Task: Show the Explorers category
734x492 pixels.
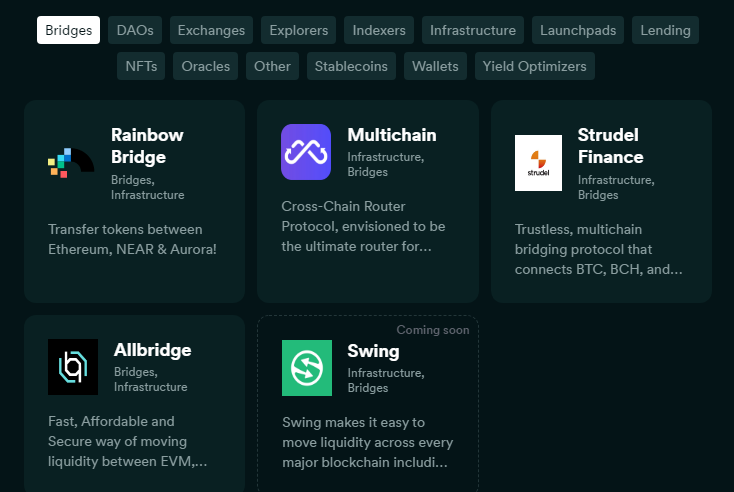Action: click(x=299, y=30)
